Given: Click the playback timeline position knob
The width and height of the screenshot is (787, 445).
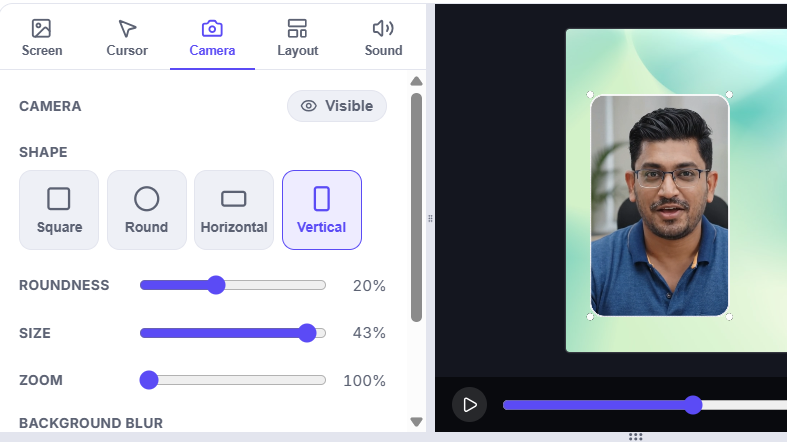Looking at the screenshot, I should (x=693, y=405).
